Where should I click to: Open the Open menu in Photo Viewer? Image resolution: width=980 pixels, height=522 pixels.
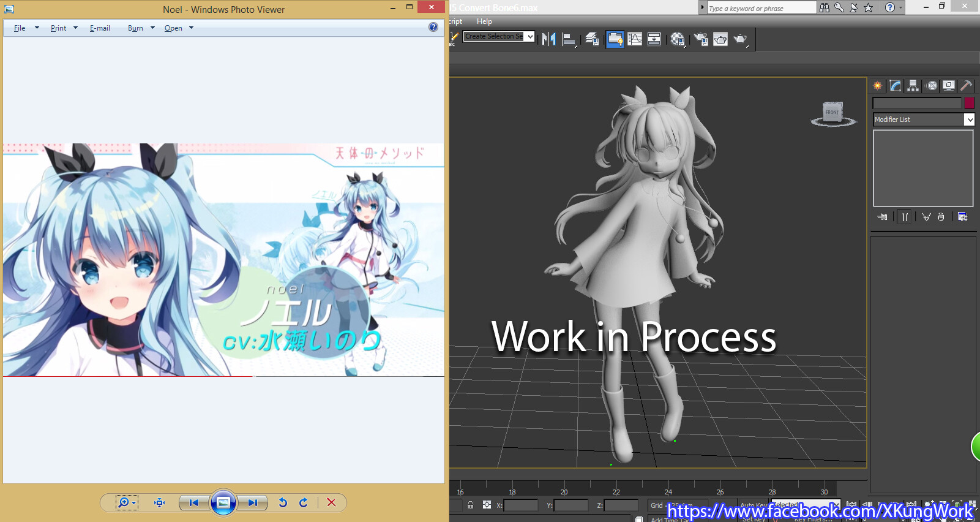pos(179,28)
